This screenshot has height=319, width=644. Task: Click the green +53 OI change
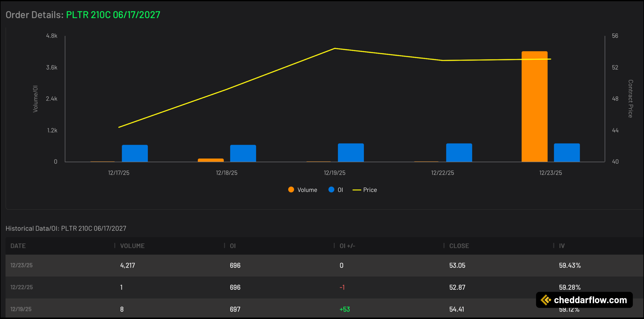(345, 309)
